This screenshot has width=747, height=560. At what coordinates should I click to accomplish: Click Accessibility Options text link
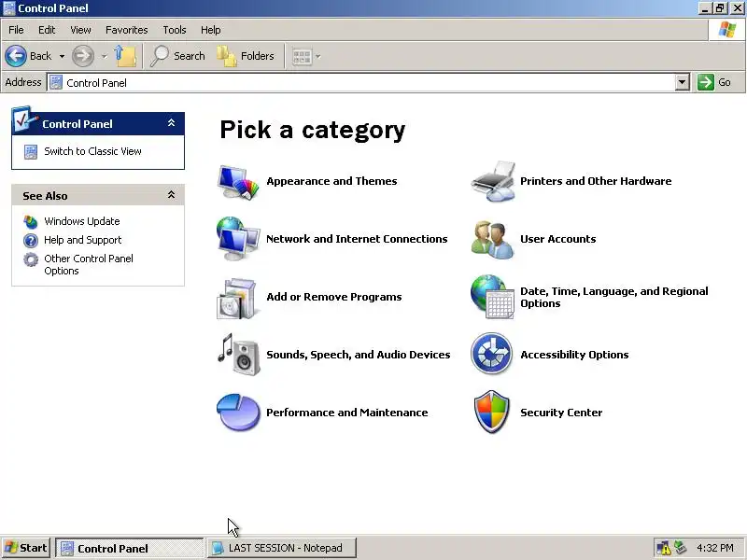point(574,355)
